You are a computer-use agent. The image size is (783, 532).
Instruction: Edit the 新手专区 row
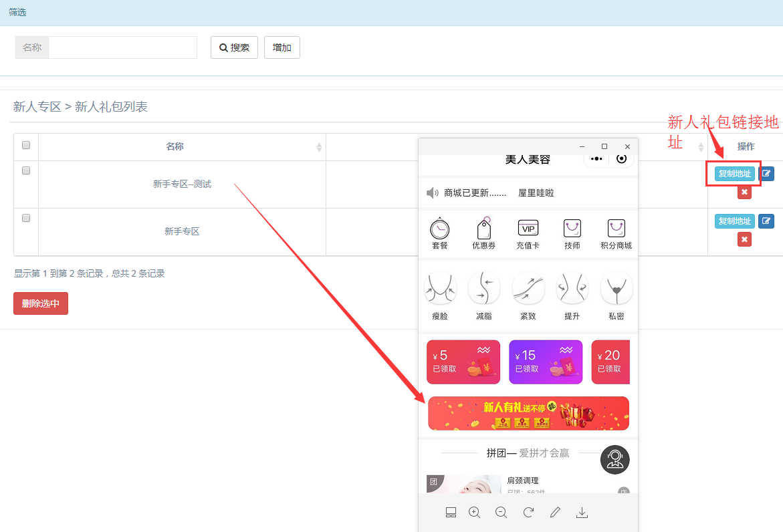(766, 221)
